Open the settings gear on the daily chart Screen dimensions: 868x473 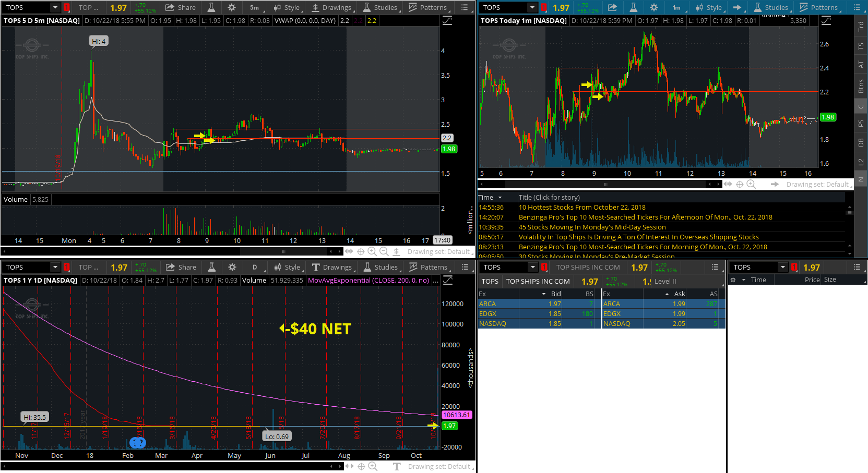coord(232,267)
